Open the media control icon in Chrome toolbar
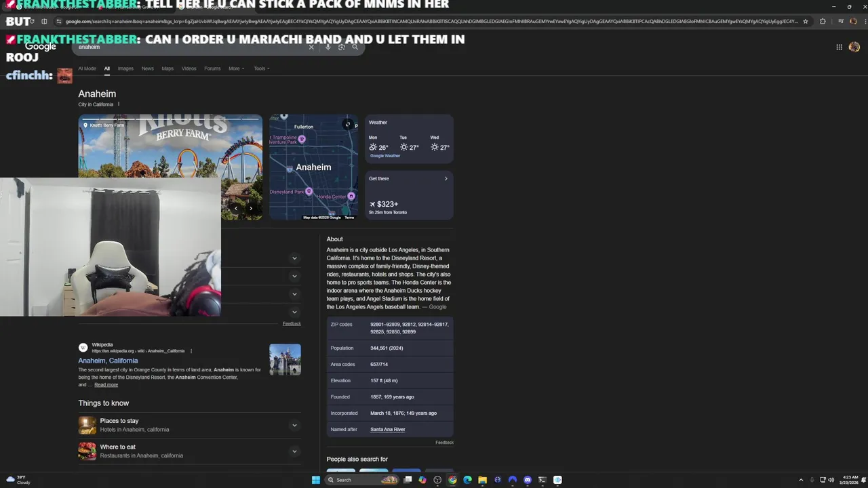Viewport: 868px width, 488px height. coord(841,21)
